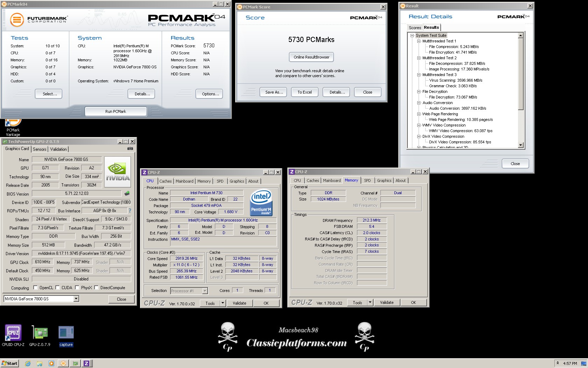This screenshot has width=588, height=368.
Task: Click the PCMark04 main window title bar icon
Action: pos(5,4)
